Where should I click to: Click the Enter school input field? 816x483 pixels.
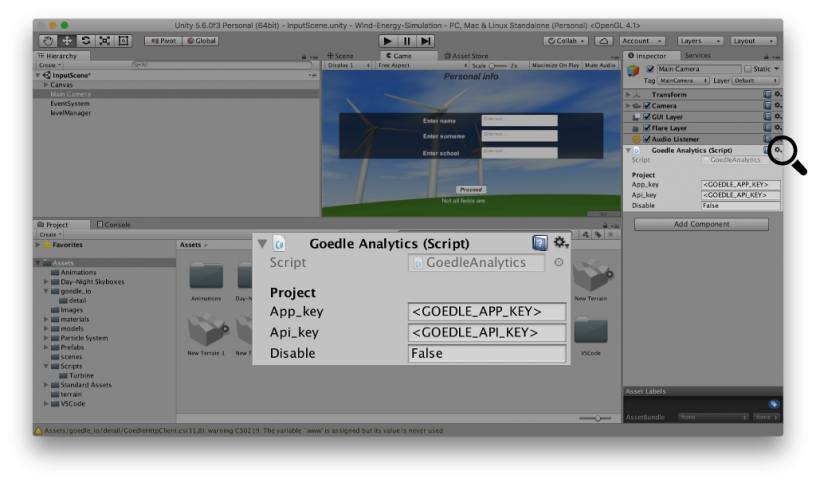519,152
